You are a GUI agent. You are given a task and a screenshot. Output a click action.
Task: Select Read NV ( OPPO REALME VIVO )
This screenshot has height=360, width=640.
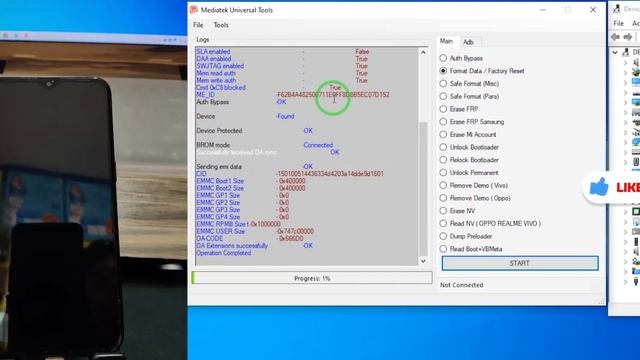490,223
